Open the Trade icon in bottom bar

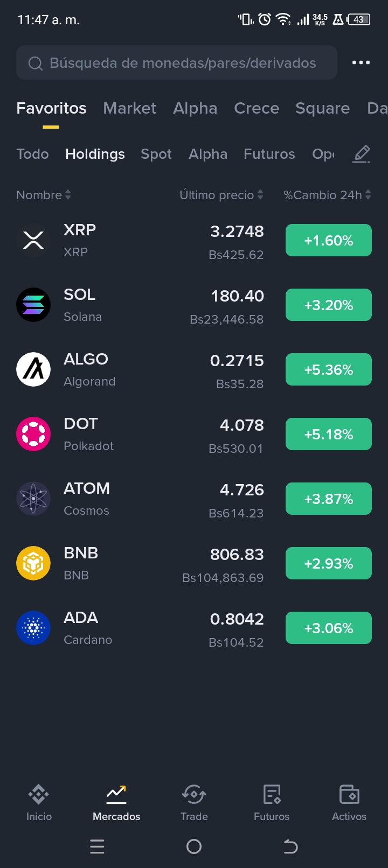[x=194, y=794]
